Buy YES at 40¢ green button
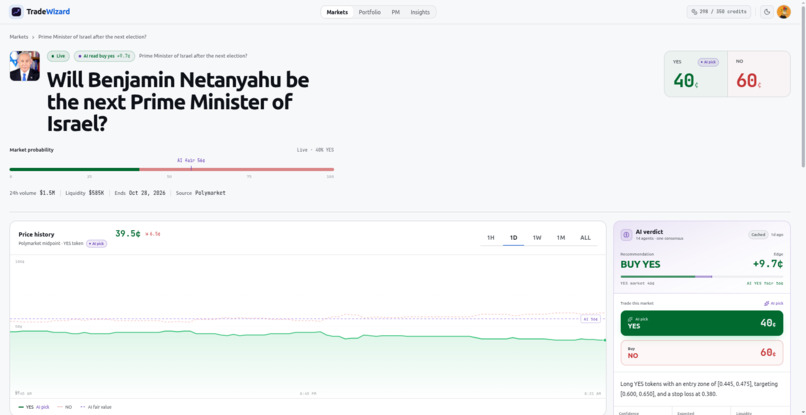This screenshot has width=806, height=415. point(702,323)
